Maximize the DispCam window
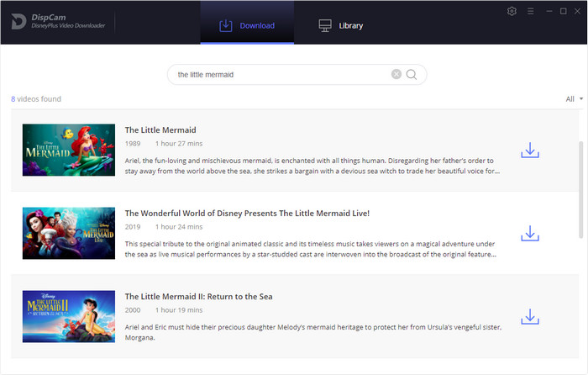Screen dimensions: 588x375 562,11
